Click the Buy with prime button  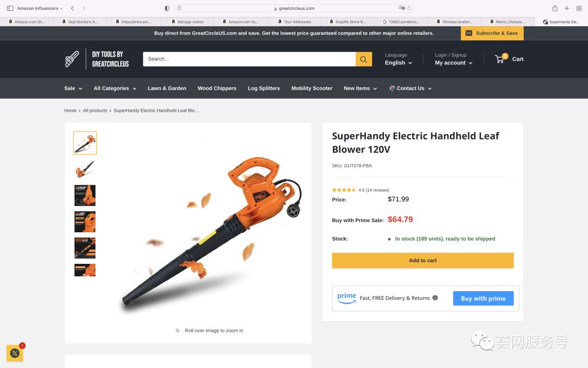point(483,298)
